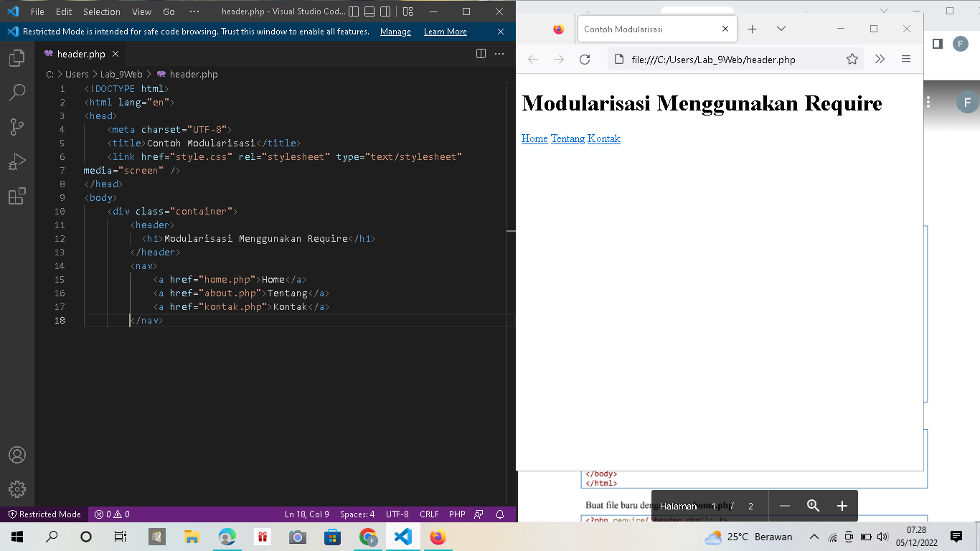The height and width of the screenshot is (551, 980).
Task: Close the Contoh Modularisasi Firefox tab
Action: pyautogui.click(x=725, y=29)
